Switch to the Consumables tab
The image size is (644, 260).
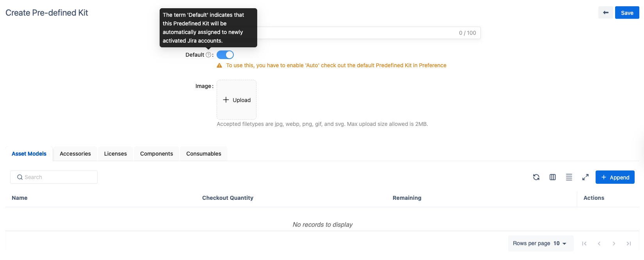[204, 154]
